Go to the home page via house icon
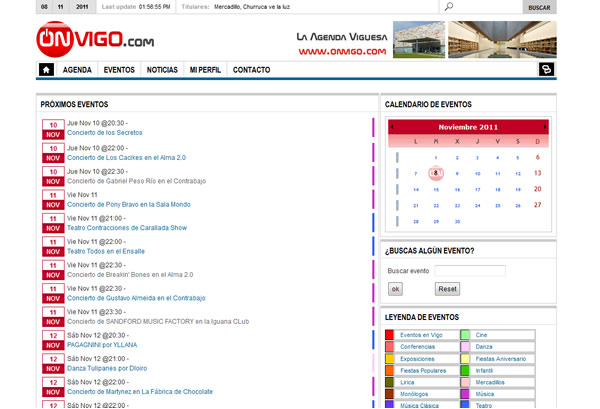 point(46,70)
